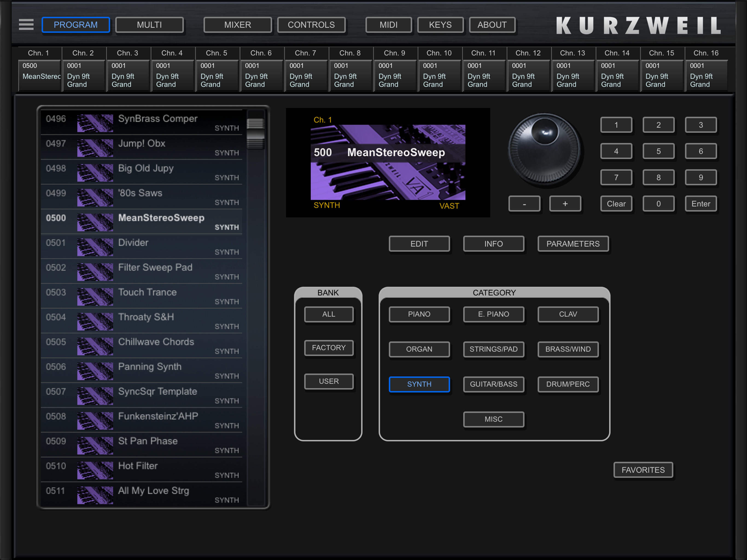The image size is (747, 560).
Task: Switch to the MULTI tab
Action: [x=149, y=25]
